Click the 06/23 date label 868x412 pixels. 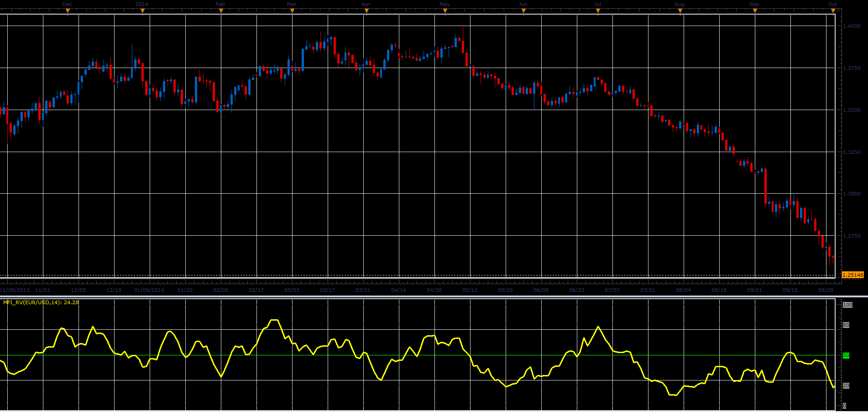(577, 290)
